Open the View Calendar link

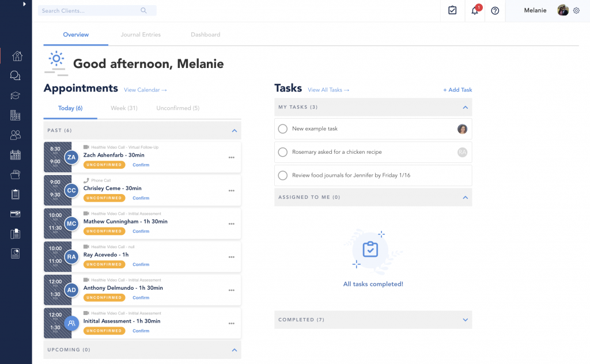coord(145,90)
